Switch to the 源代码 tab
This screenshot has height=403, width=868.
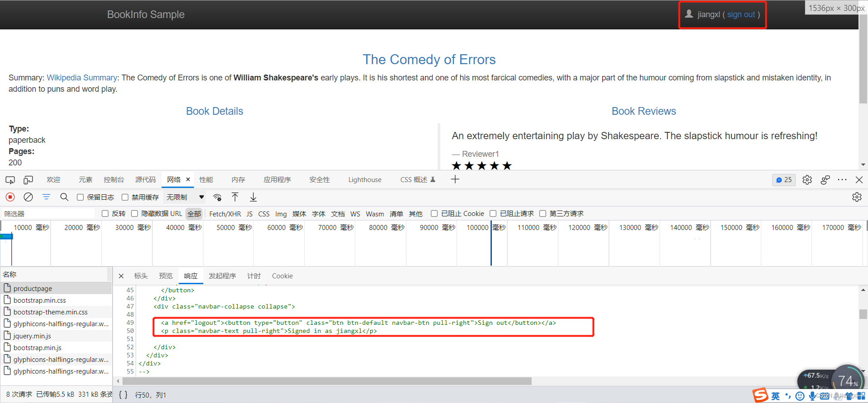[x=145, y=180]
